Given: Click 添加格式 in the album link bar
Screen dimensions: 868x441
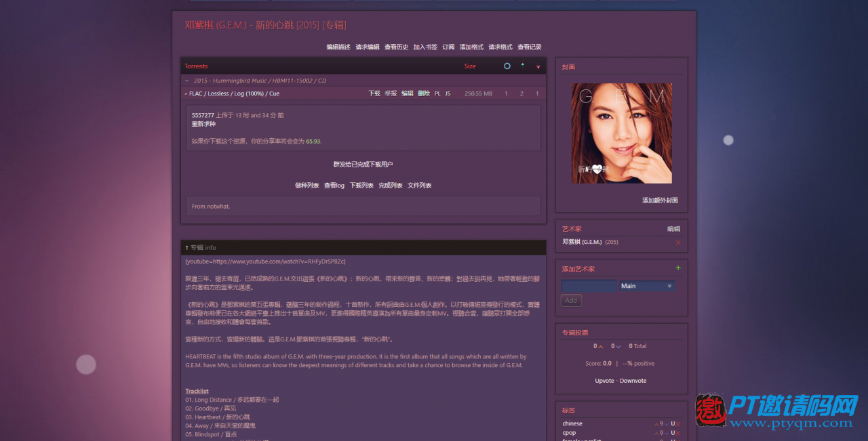Looking at the screenshot, I should tap(471, 47).
